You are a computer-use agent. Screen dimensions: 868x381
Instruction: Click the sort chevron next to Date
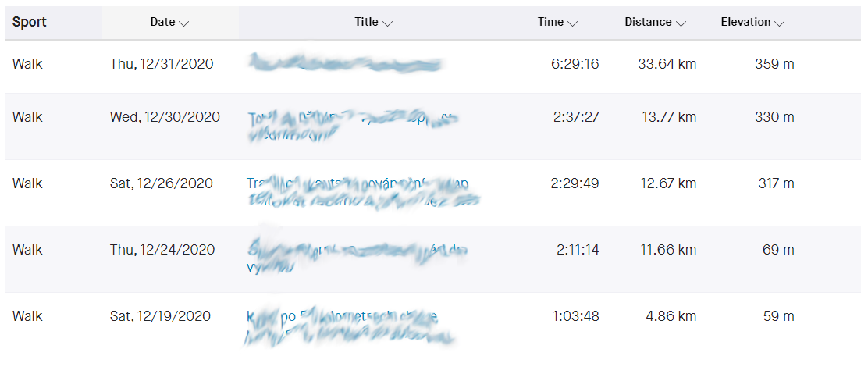(184, 23)
